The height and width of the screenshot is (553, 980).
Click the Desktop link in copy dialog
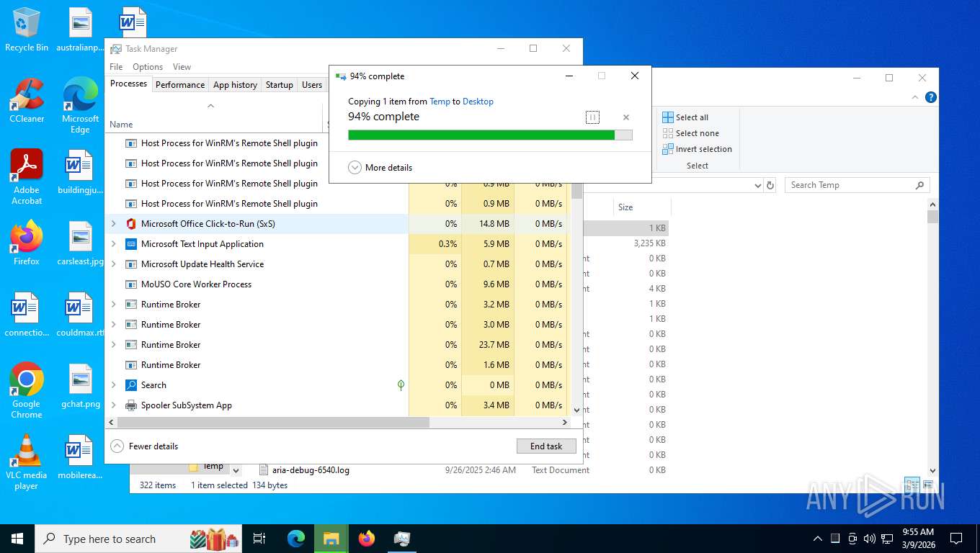coord(478,102)
